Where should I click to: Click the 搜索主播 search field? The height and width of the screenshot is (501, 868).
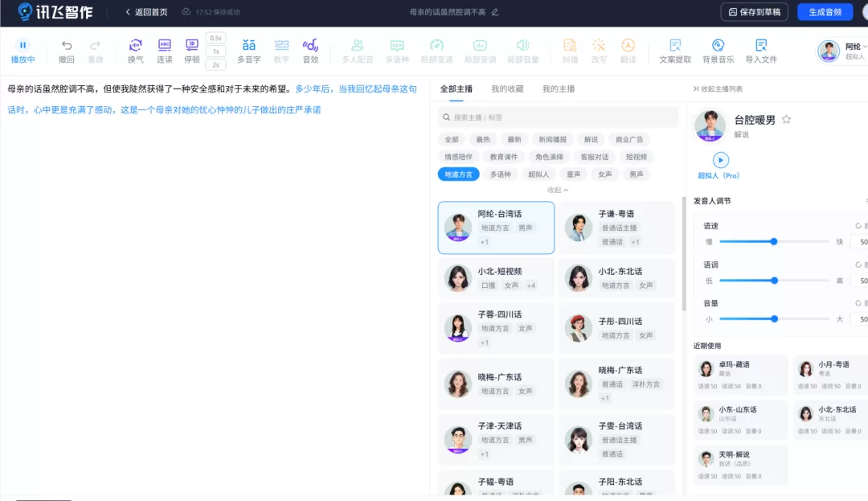[x=558, y=117]
